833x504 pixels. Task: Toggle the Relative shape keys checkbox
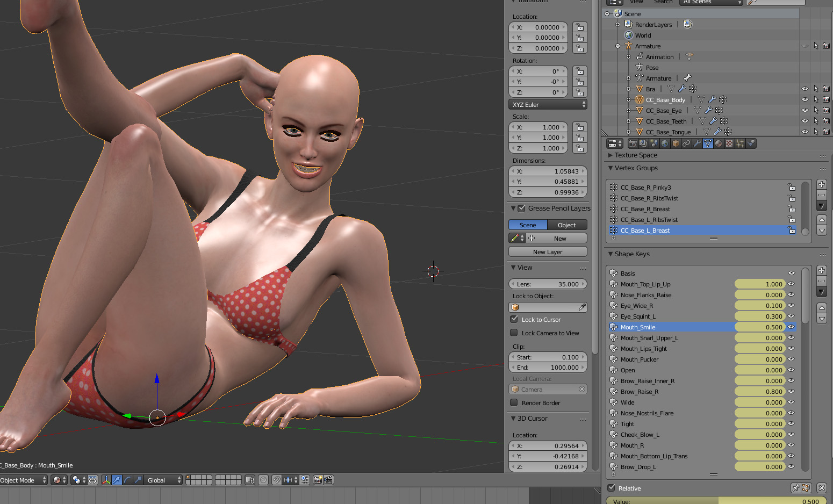click(x=612, y=488)
